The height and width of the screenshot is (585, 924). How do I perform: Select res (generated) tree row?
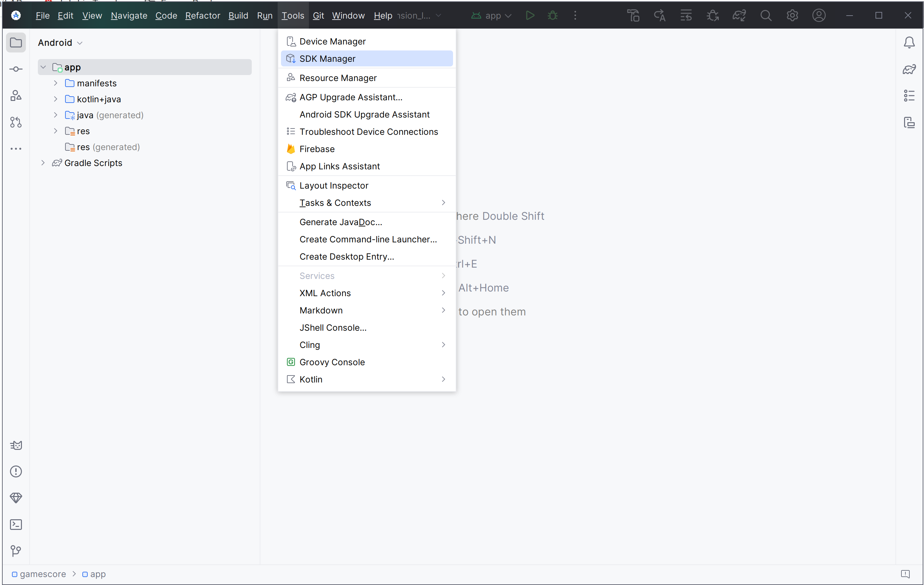144,147
